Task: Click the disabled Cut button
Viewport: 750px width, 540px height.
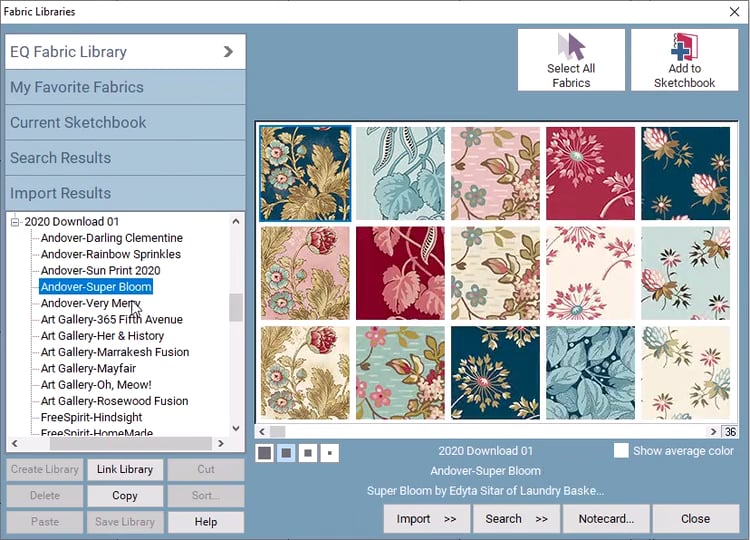Action: point(206,469)
